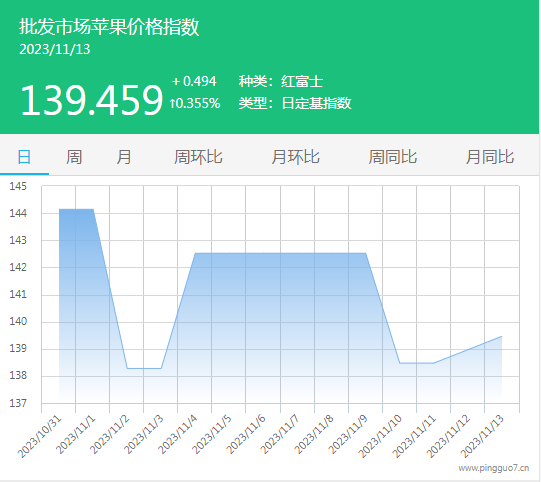Screen dimensions: 541x482
Task: Open the 周同比 tab
Action: pos(393,157)
